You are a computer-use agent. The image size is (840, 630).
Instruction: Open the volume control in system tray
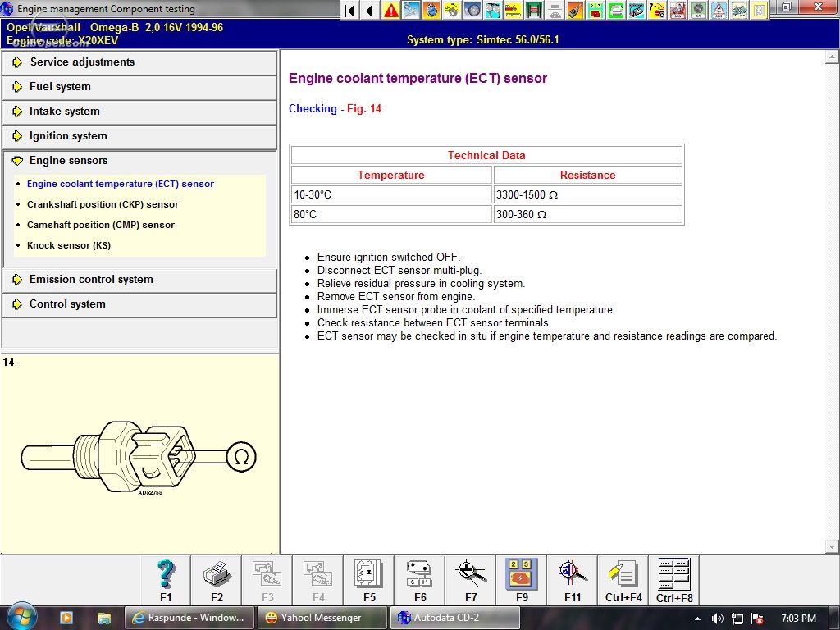(717, 619)
